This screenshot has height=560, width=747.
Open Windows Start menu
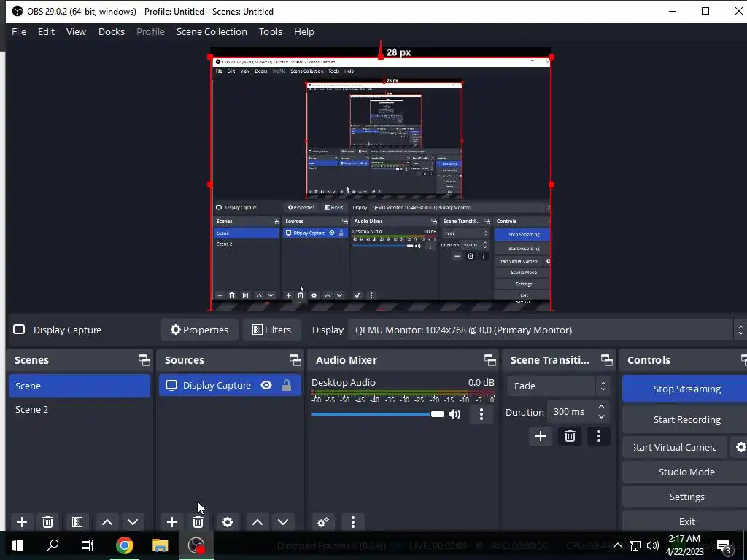(x=18, y=545)
